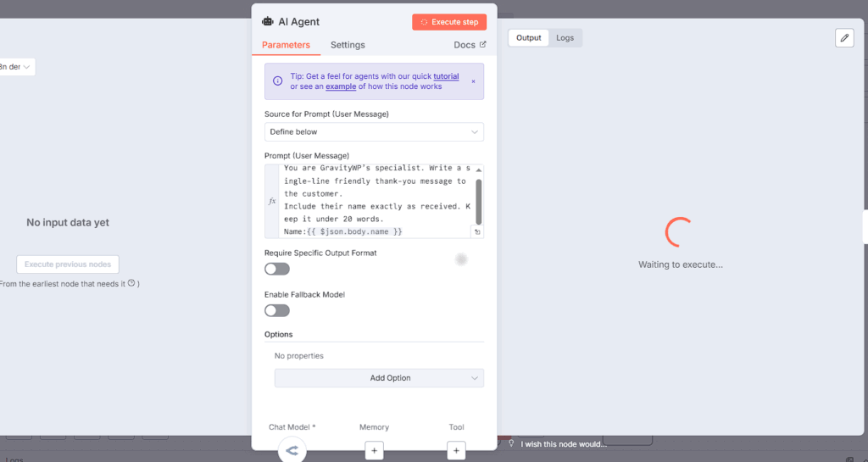Enable Require Specific Output Format toggle
Screen dimensions: 868x462
(x=277, y=269)
